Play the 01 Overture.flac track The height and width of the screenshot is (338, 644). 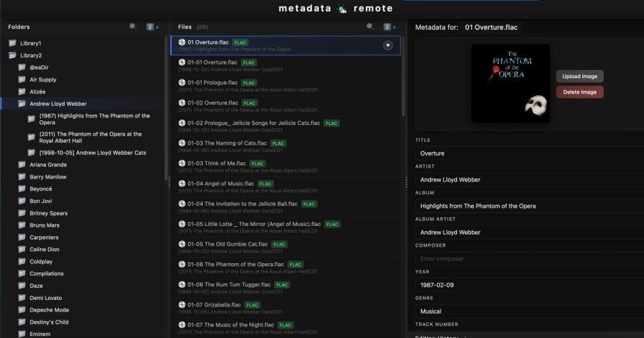[x=388, y=45]
